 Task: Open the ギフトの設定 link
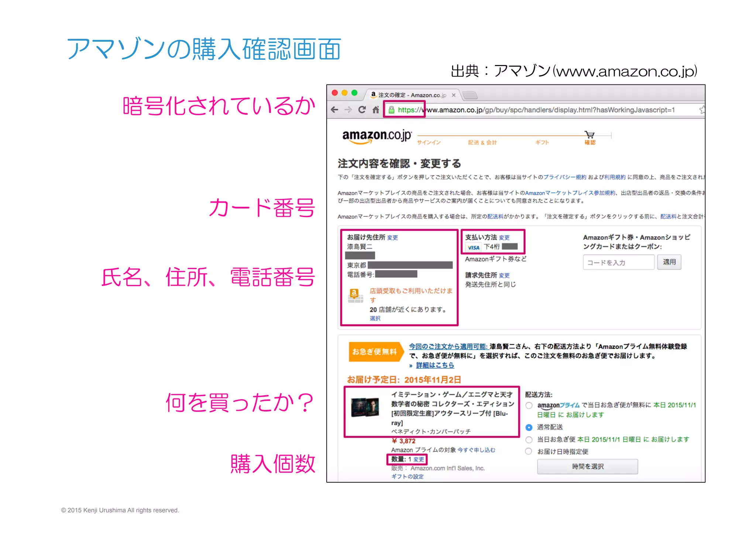408,477
